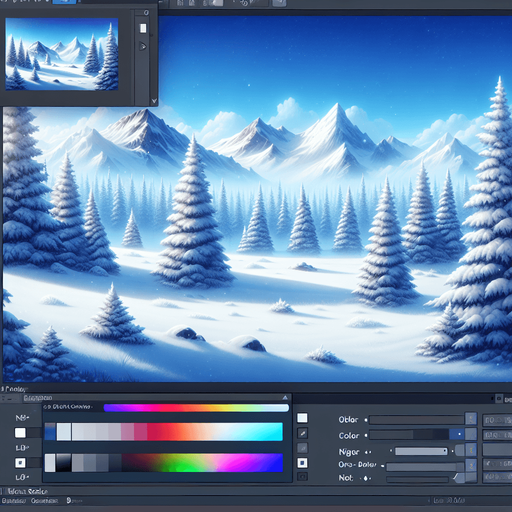Toggle the dot marker beside the Oblor label
512x512 pixels.
point(366,420)
